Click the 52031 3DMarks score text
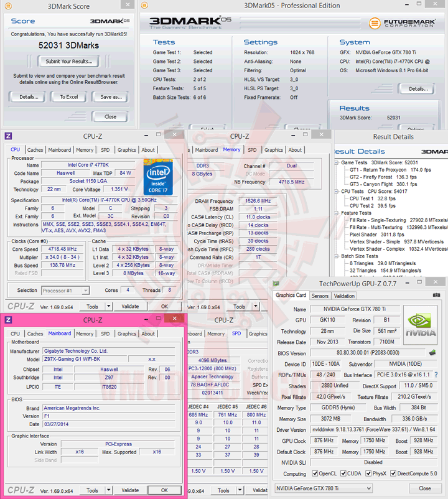 tap(68, 45)
